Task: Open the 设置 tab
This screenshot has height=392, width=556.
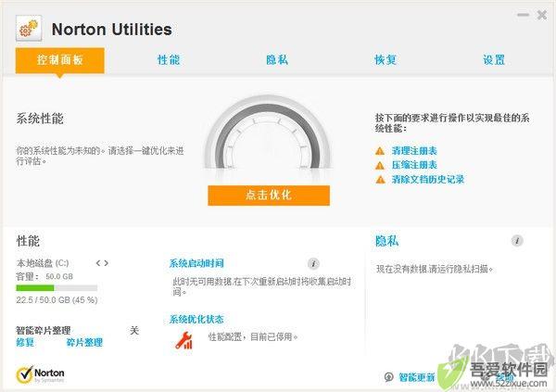Action: 494,60
